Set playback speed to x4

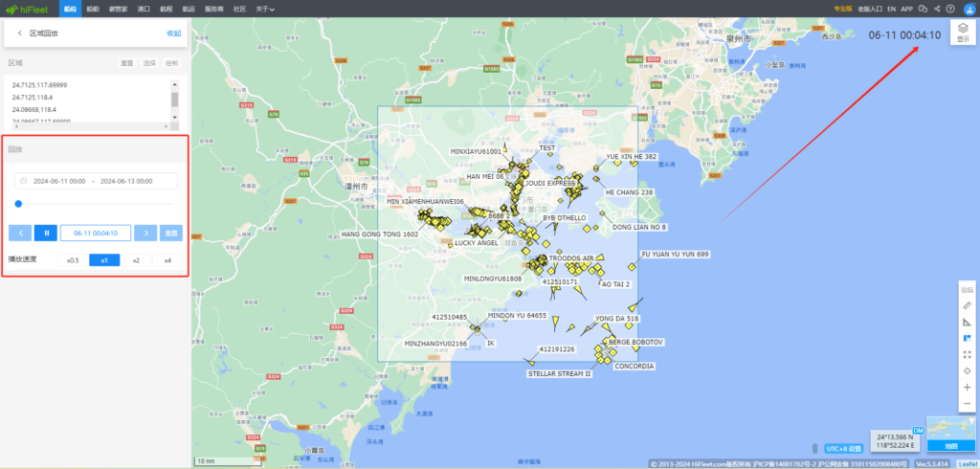coord(167,260)
